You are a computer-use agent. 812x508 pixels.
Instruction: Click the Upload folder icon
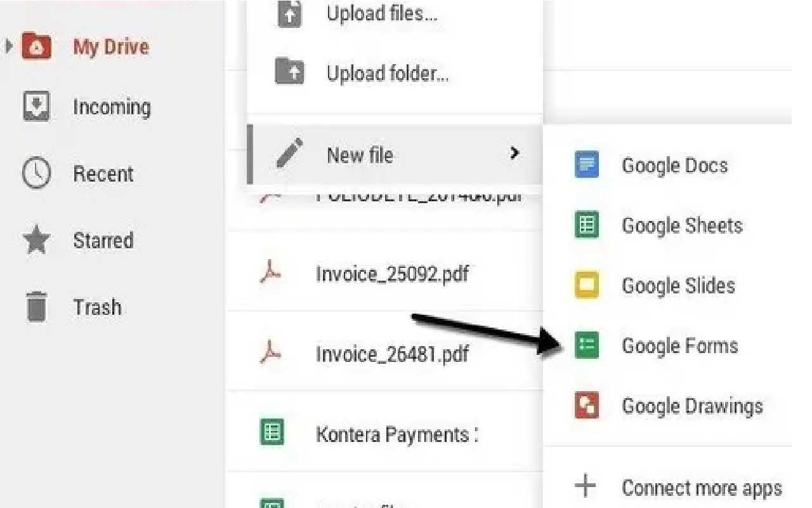[290, 71]
